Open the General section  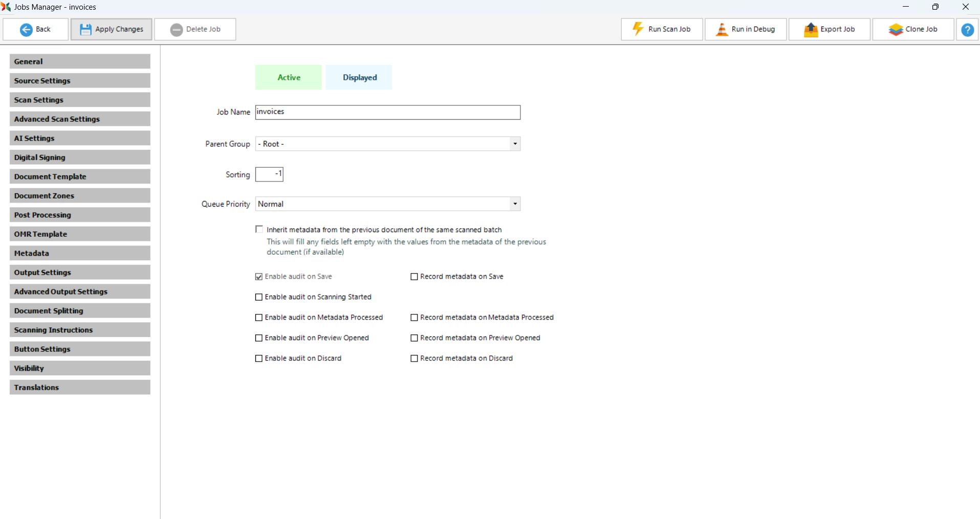pyautogui.click(x=80, y=61)
